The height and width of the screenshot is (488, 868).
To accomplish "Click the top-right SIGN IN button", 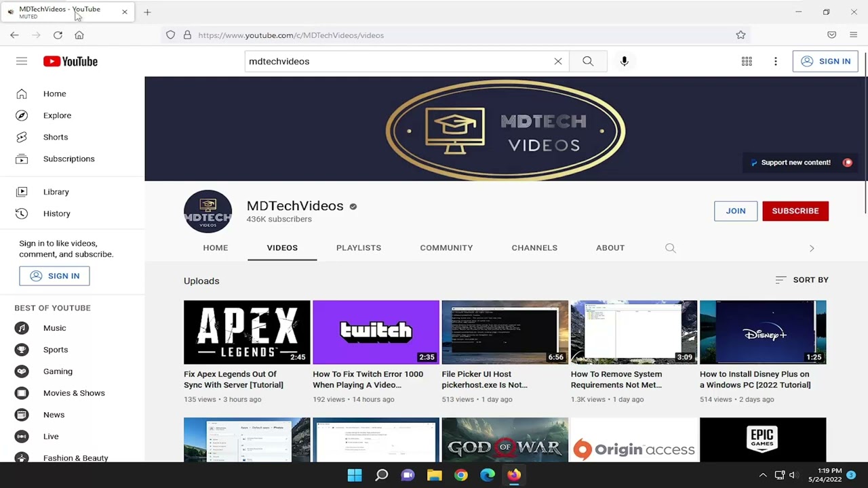I will 825,61.
